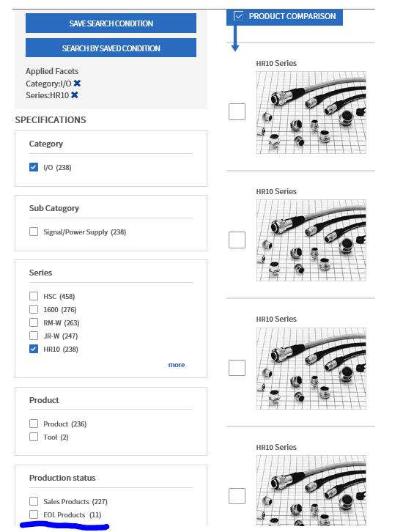The image size is (403, 532).
Task: Uncheck the HR10 series checkbox
Action: pos(34,349)
